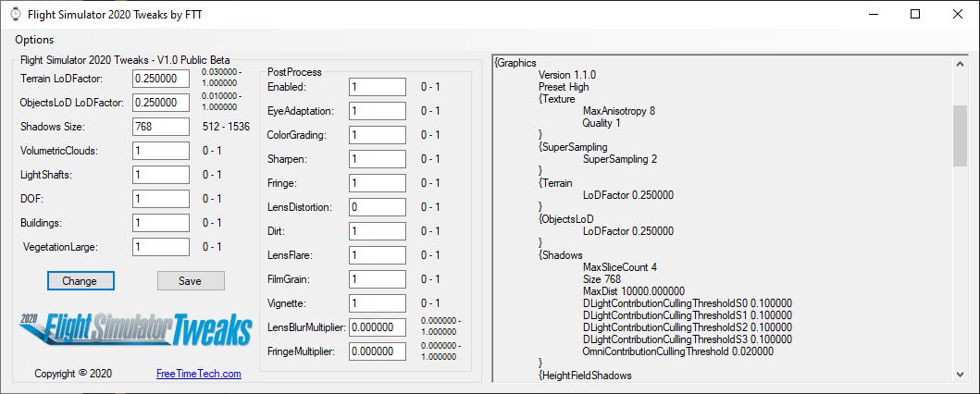Edit the Terrain LoDFactor field

click(x=161, y=79)
